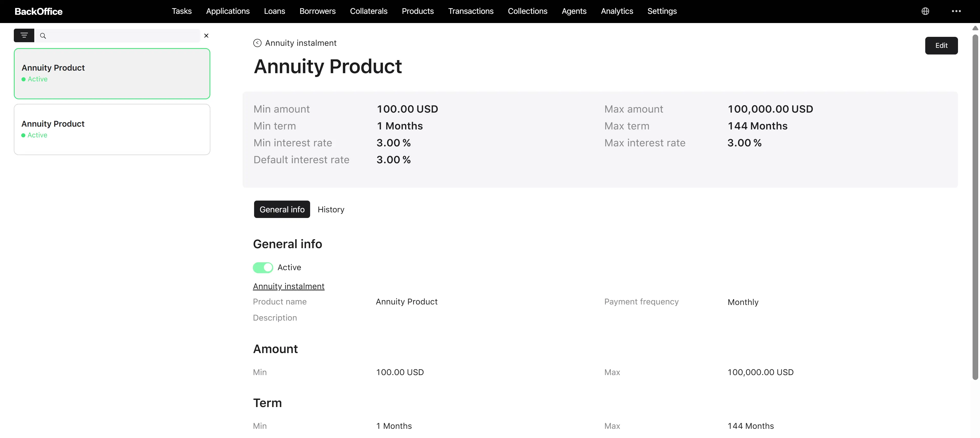This screenshot has height=438, width=980.
Task: Select the General info tab
Action: 282,209
